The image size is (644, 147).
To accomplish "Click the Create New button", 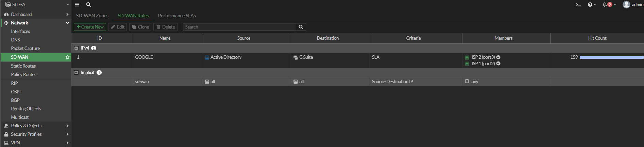I will (90, 27).
